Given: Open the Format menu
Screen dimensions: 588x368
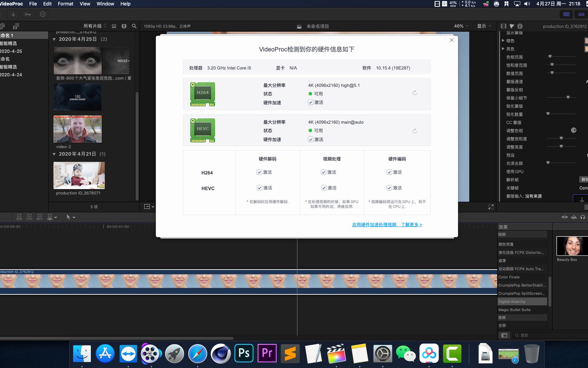Looking at the screenshot, I should point(65,4).
